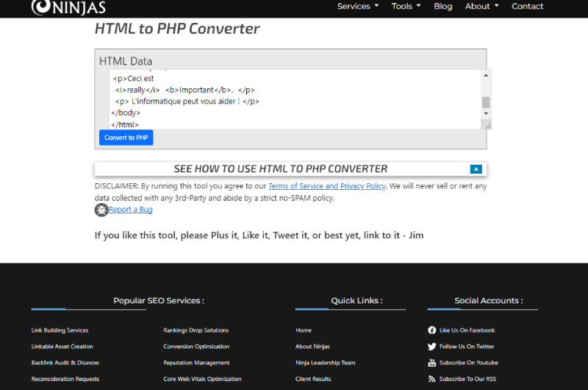The image size is (588, 390).
Task: Open the Services dropdown menu
Action: pyautogui.click(x=358, y=7)
